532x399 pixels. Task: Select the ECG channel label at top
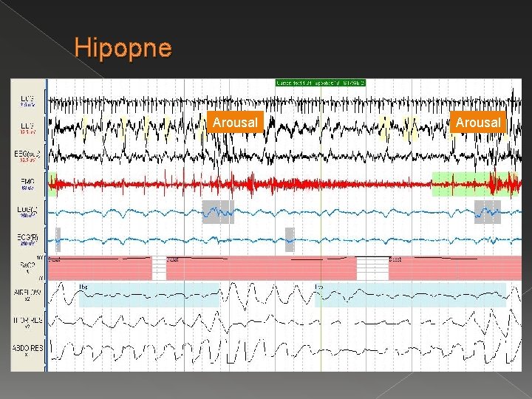pos(27,100)
